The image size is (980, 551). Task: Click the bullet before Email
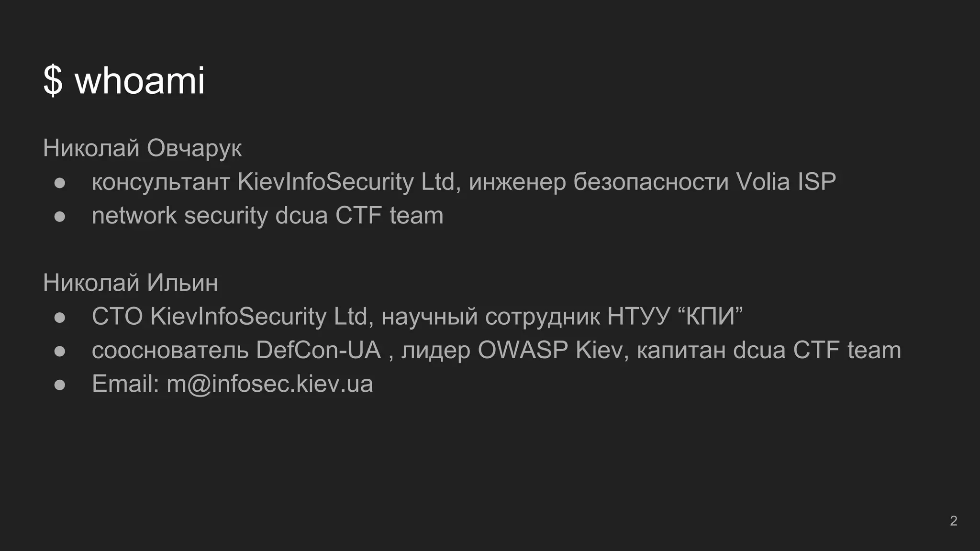[x=60, y=385]
